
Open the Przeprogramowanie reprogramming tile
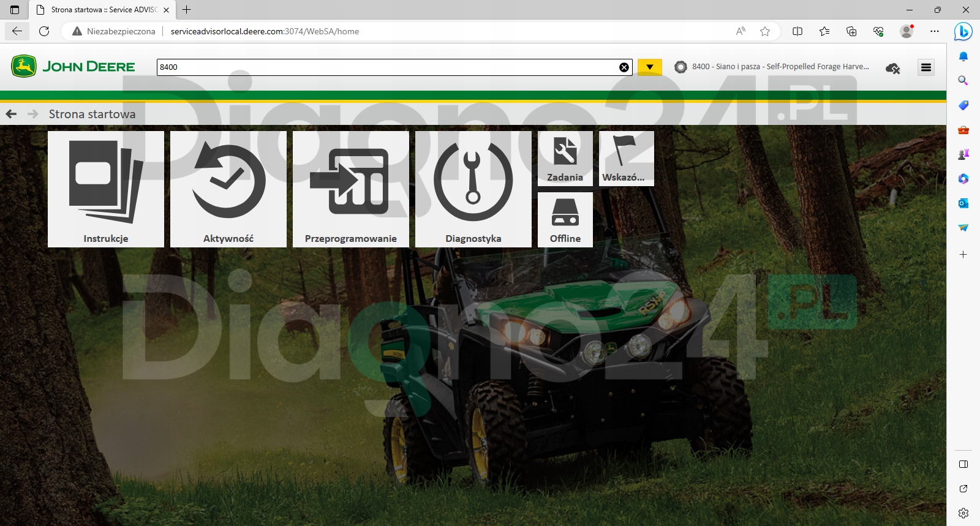351,189
